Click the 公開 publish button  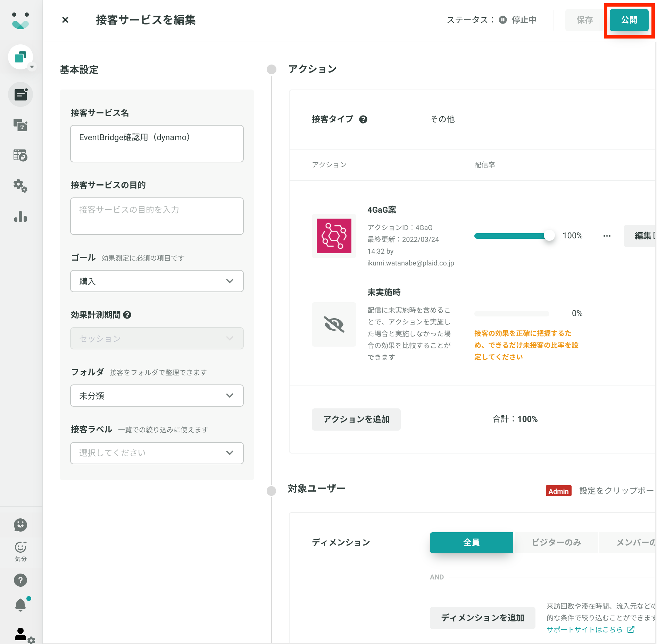pyautogui.click(x=629, y=20)
